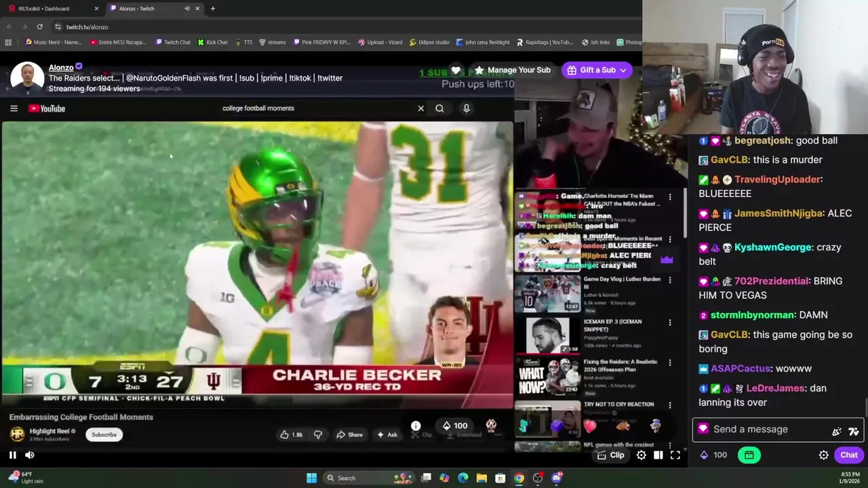The width and height of the screenshot is (868, 488).
Task: Open the Eklipse studio bookmark
Action: (429, 42)
